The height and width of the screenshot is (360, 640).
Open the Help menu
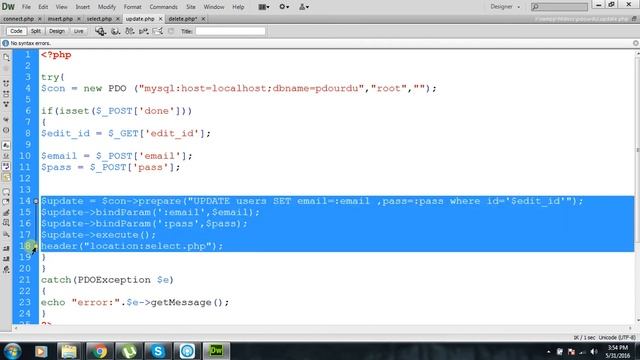click(x=238, y=7)
